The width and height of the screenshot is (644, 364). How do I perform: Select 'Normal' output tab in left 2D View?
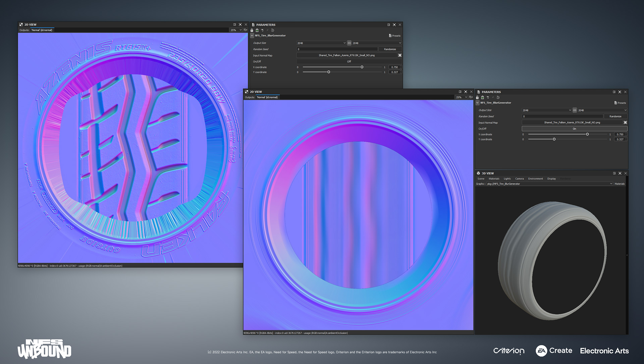[42, 30]
